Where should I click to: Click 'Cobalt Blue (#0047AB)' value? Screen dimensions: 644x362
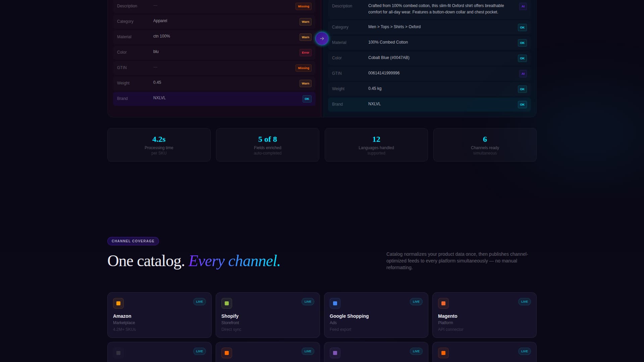tap(389, 58)
